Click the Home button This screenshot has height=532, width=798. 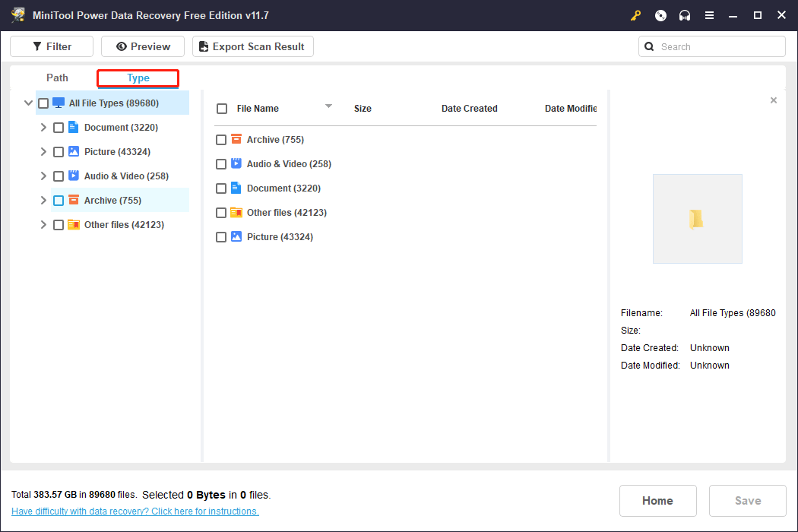click(x=657, y=500)
